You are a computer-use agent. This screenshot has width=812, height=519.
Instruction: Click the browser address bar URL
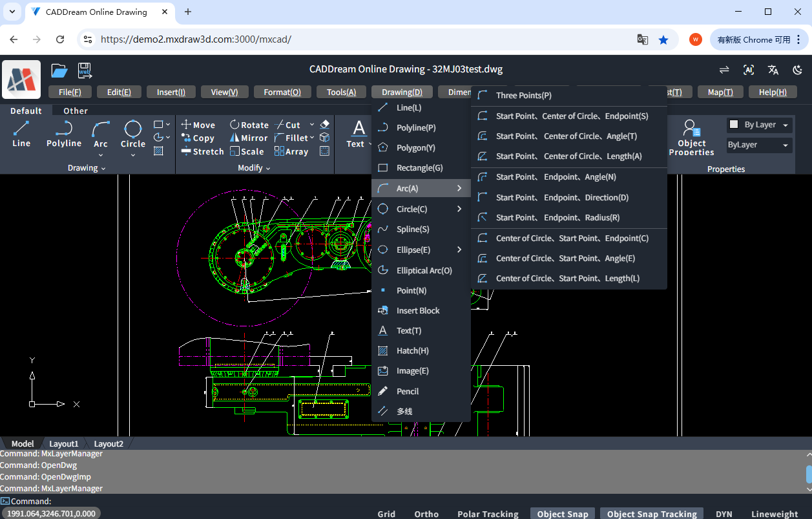[196, 39]
